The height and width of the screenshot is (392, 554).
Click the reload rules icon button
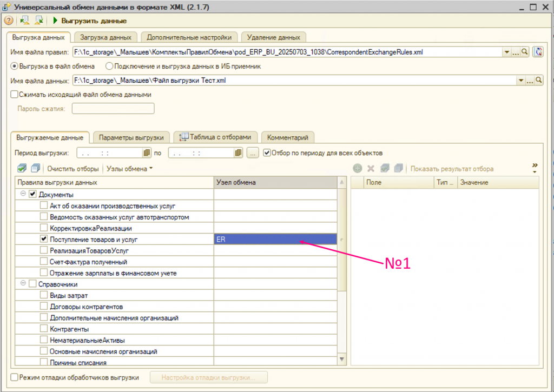[538, 52]
